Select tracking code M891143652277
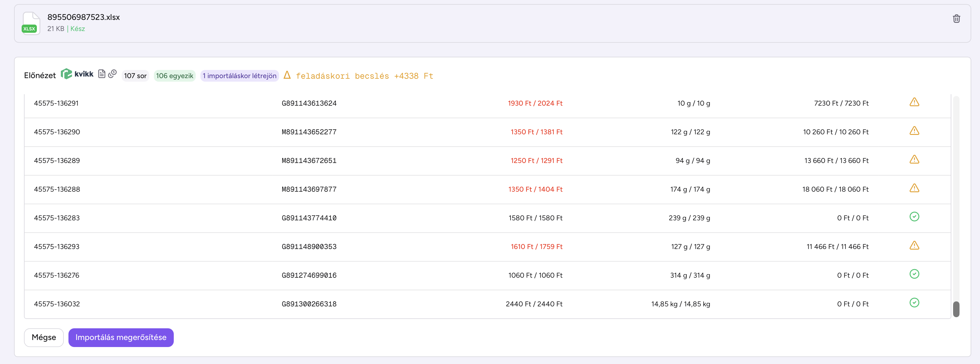The width and height of the screenshot is (980, 364). point(309,132)
